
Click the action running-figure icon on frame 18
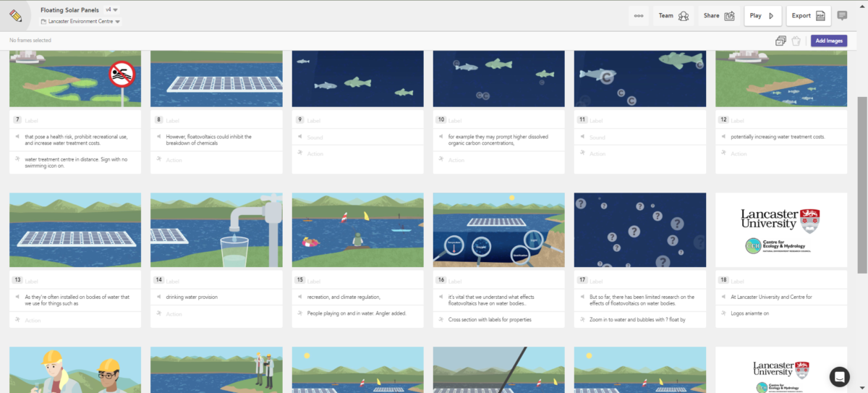(x=723, y=313)
